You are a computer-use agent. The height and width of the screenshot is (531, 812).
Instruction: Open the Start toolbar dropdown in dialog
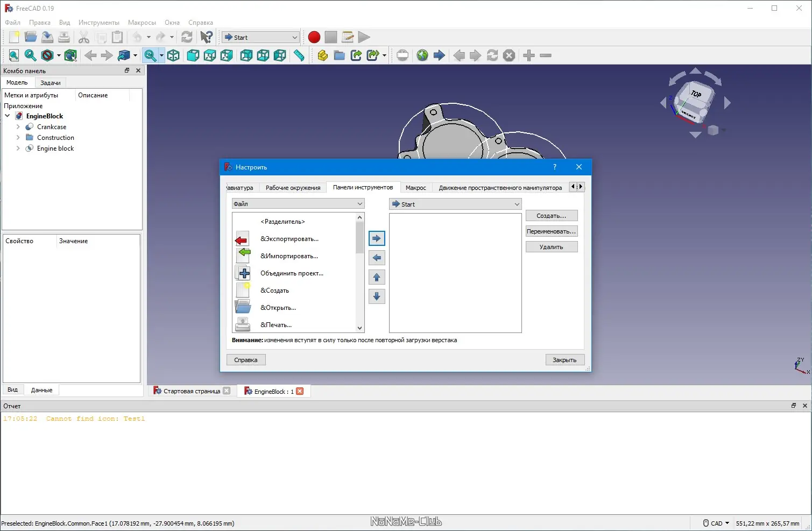pos(455,204)
